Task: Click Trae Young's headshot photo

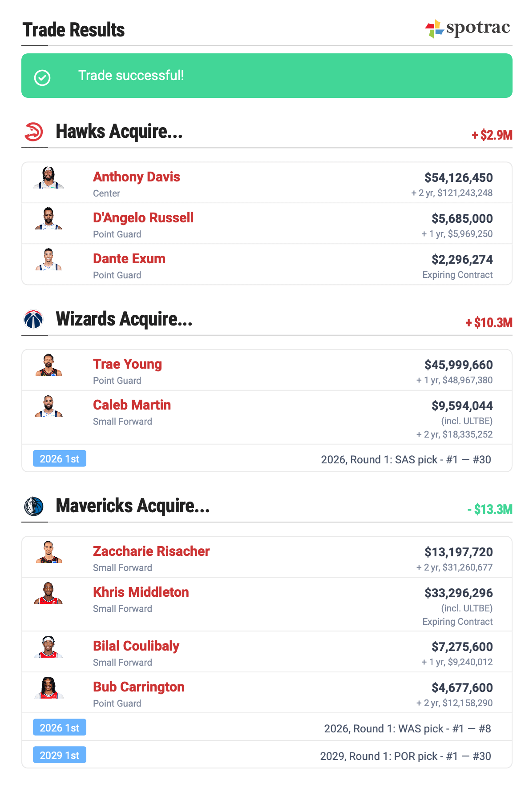Action: tap(48, 365)
